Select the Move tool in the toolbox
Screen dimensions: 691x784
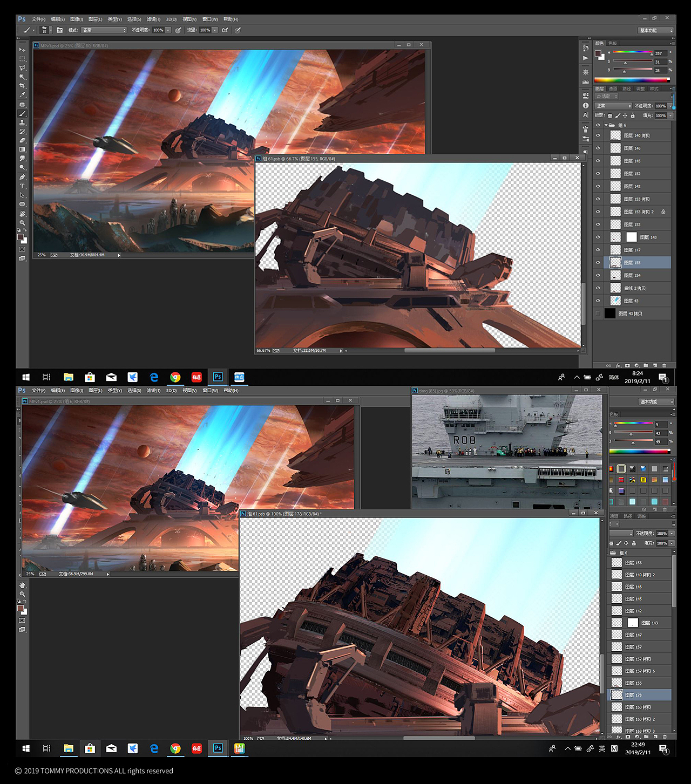(x=22, y=50)
